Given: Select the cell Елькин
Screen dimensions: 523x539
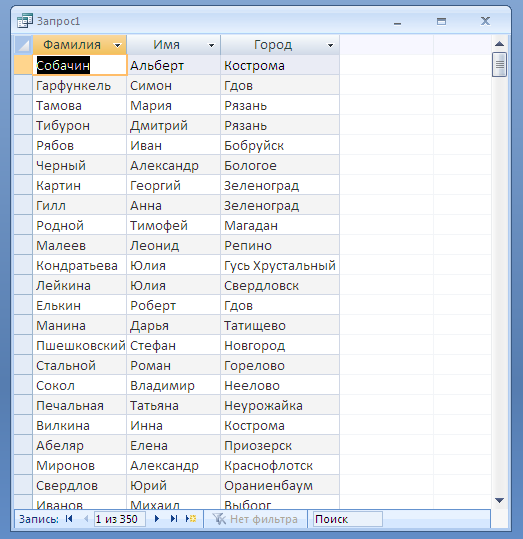Looking at the screenshot, I should click(80, 305).
